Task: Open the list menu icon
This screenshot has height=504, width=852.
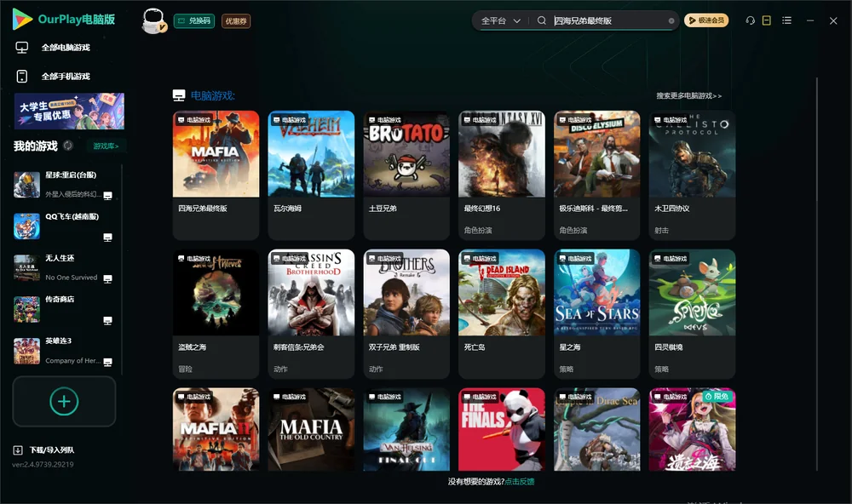Action: pos(786,20)
